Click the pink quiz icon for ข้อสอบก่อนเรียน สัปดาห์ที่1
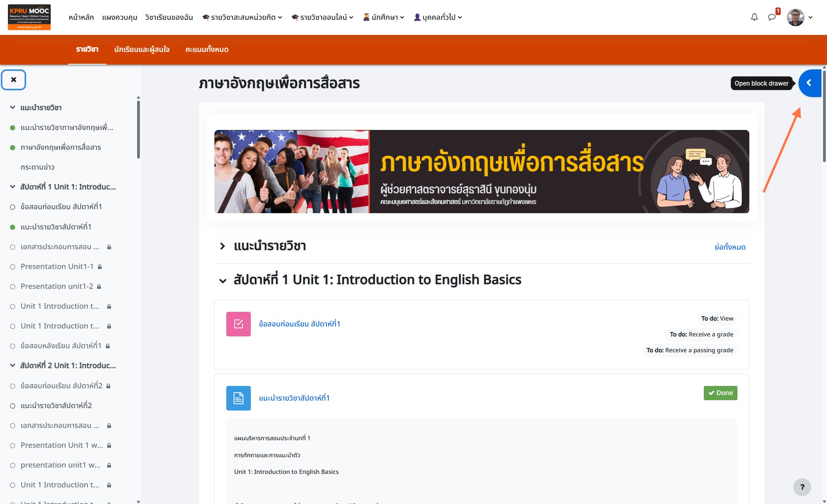827x504 pixels. tap(239, 324)
